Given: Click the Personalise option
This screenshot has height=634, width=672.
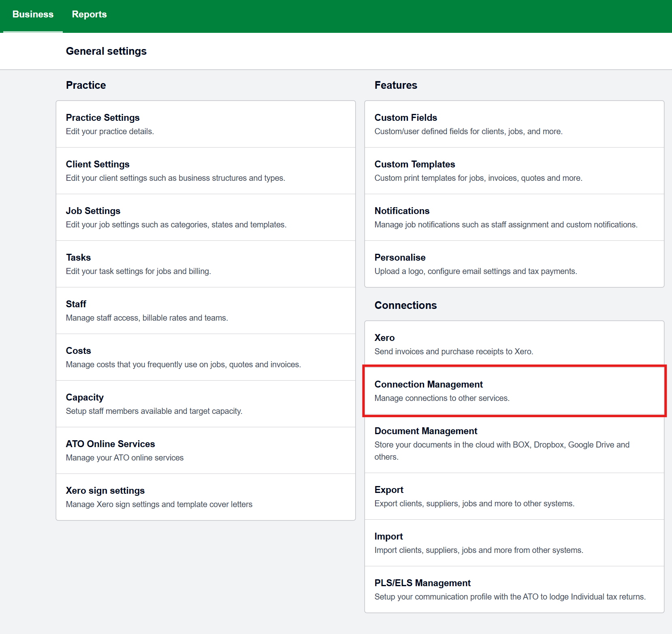Looking at the screenshot, I should coord(400,257).
